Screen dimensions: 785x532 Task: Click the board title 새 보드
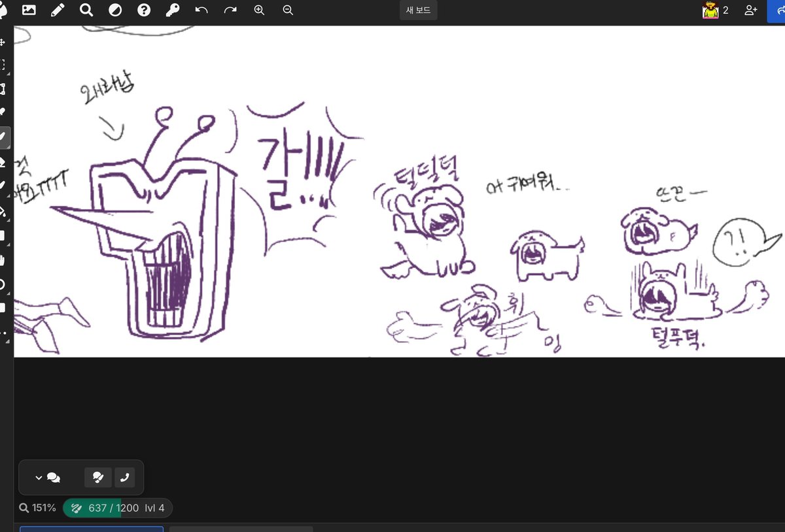point(418,10)
